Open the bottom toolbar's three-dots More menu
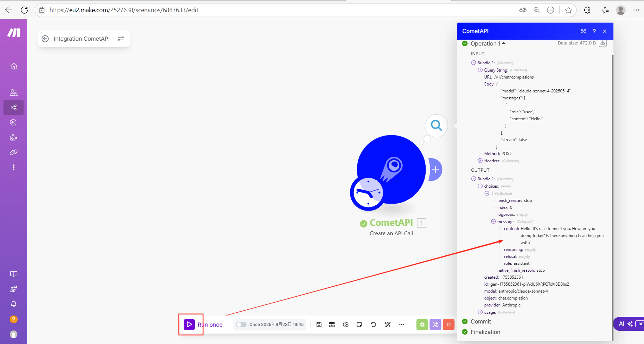The width and height of the screenshot is (644, 344). pyautogui.click(x=402, y=325)
